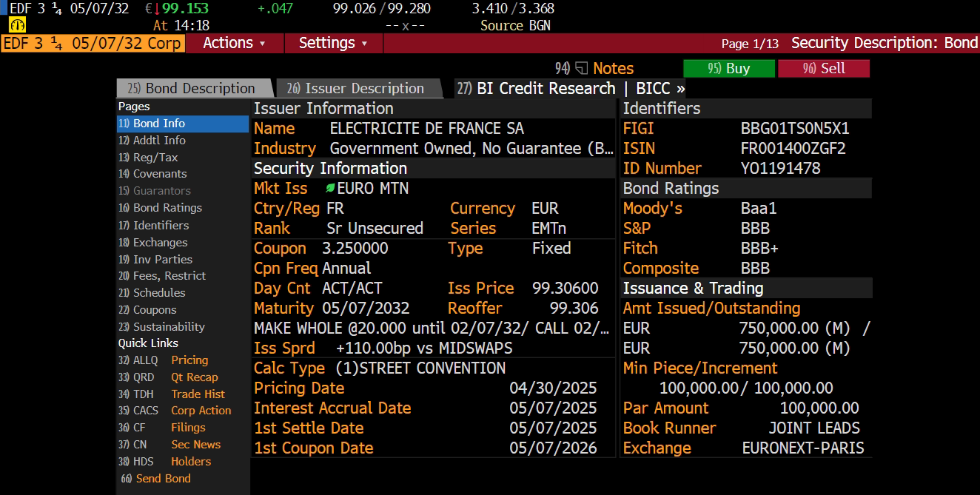The height and width of the screenshot is (495, 980).
Task: Click the bid/ask 99.026 / 99.280 quote
Action: coord(382,9)
